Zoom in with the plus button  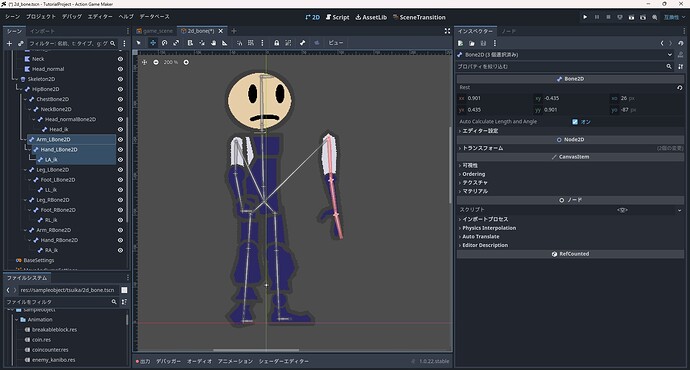[x=186, y=62]
